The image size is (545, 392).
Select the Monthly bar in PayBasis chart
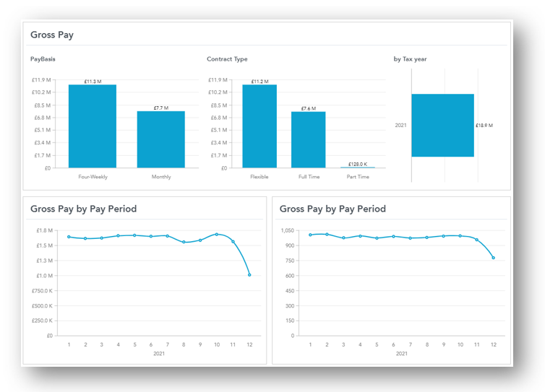coord(161,139)
